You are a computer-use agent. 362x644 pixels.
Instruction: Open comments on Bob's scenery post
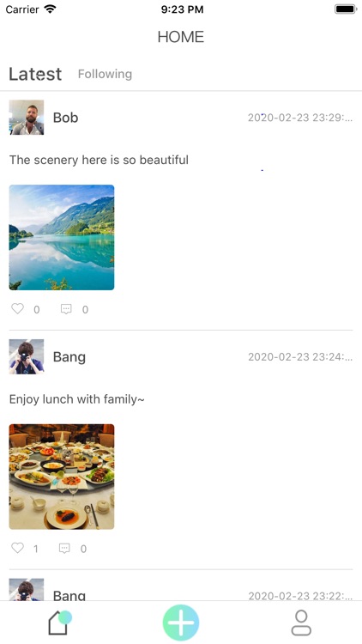tap(66, 309)
